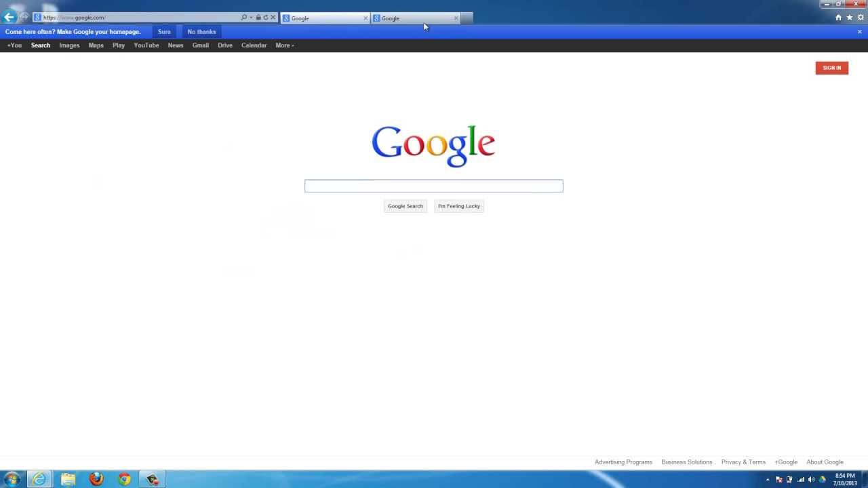Screen dimensions: 868x488
Task: Click the Action Center flag tray icon
Action: (778, 480)
